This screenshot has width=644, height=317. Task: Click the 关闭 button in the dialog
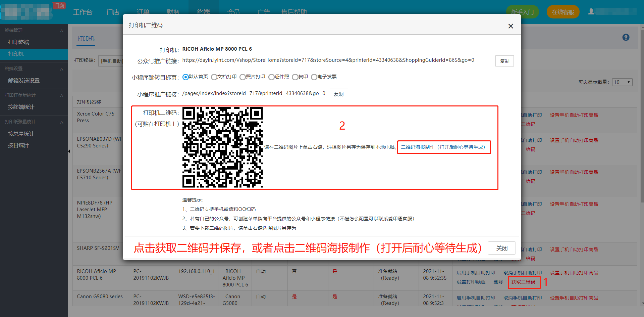pyautogui.click(x=502, y=248)
